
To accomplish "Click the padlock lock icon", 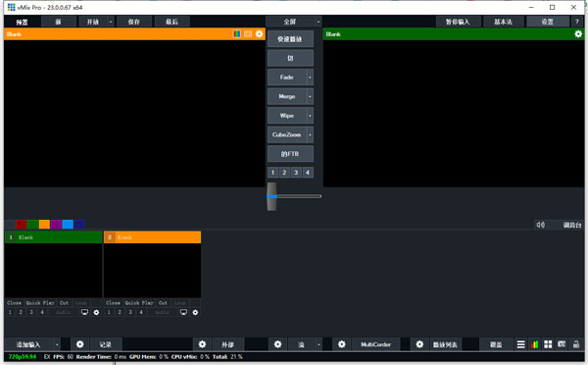I will 575,344.
